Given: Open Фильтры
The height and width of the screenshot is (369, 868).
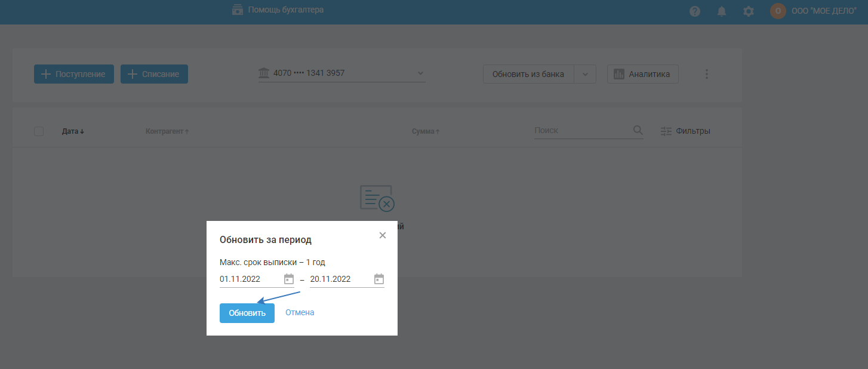Looking at the screenshot, I should coord(685,131).
